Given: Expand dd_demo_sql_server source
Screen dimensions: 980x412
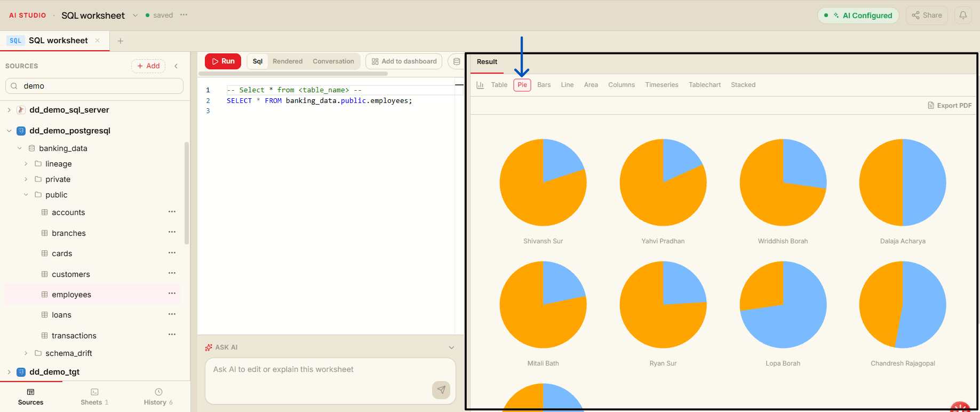Looking at the screenshot, I should tap(9, 110).
